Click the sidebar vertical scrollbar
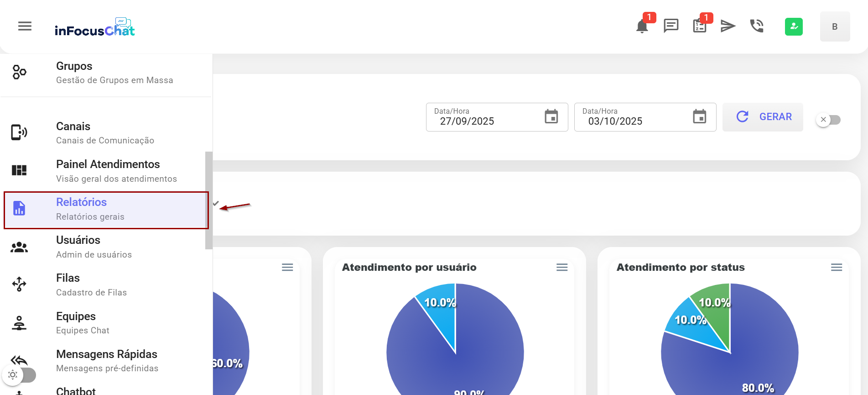Viewport: 868px width, 395px height. pos(209,200)
